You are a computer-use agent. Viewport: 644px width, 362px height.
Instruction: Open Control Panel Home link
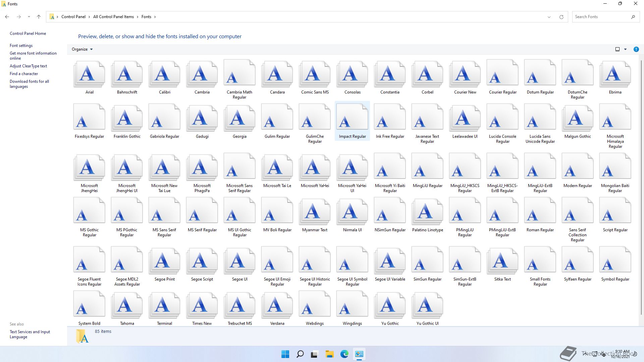[28, 34]
